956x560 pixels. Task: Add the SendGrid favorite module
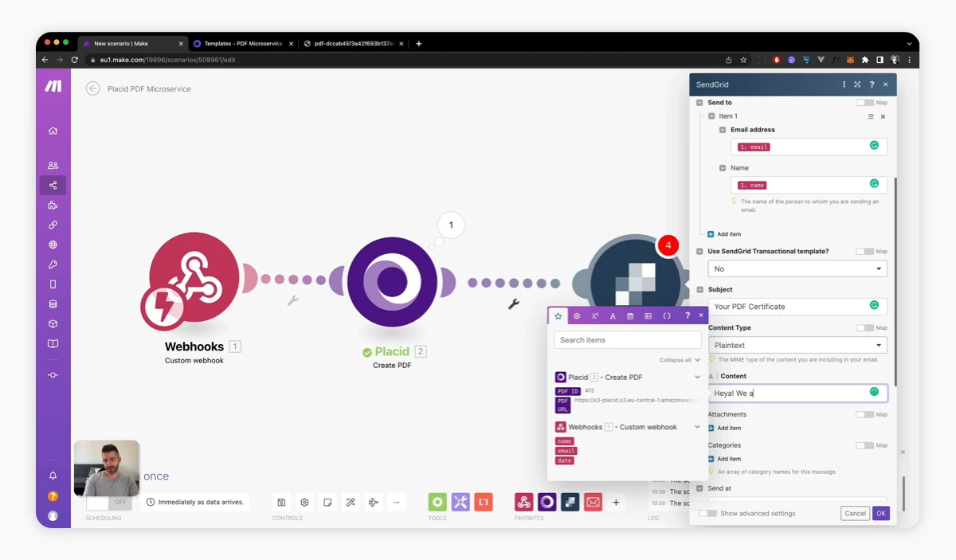tap(570, 502)
